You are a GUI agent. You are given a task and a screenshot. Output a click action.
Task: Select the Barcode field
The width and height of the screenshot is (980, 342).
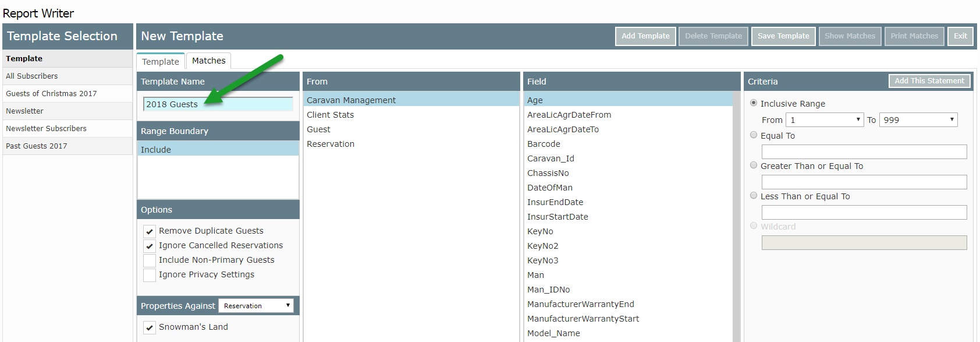pyautogui.click(x=628, y=144)
